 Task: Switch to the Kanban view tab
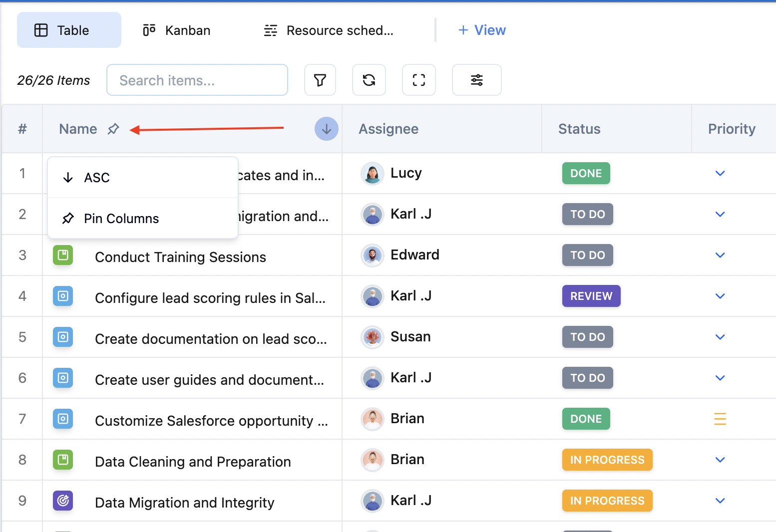coord(177,30)
